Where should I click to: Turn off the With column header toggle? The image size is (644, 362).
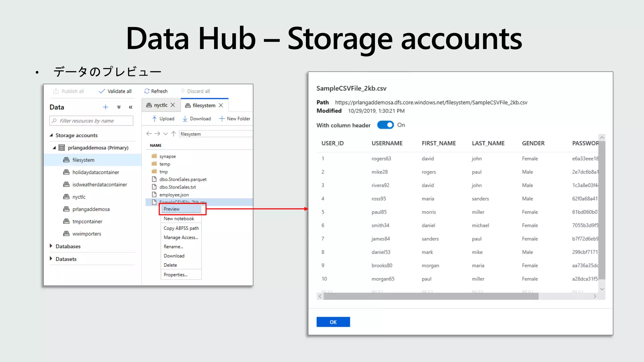point(385,125)
